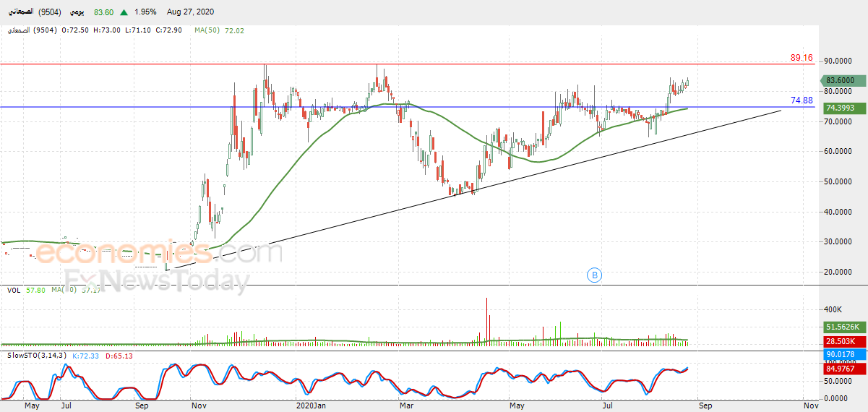Click the L:71.10 low value
The height and width of the screenshot is (412, 868).
[x=137, y=30]
